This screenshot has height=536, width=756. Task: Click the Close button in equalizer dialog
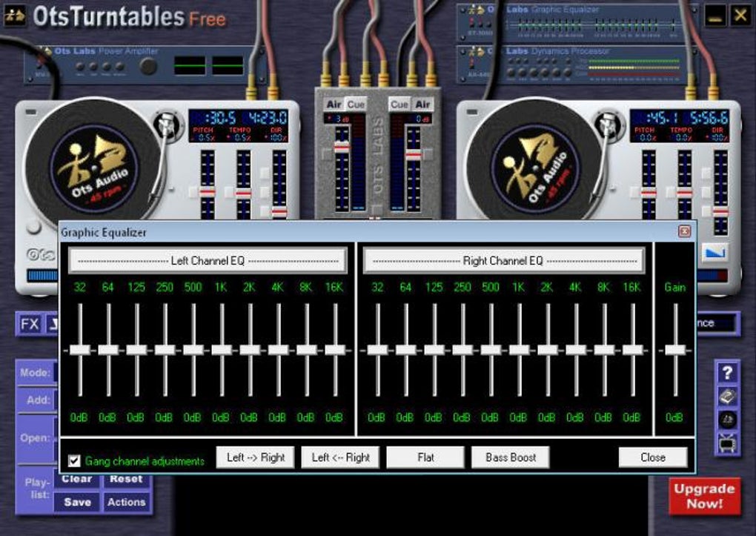pyautogui.click(x=653, y=457)
